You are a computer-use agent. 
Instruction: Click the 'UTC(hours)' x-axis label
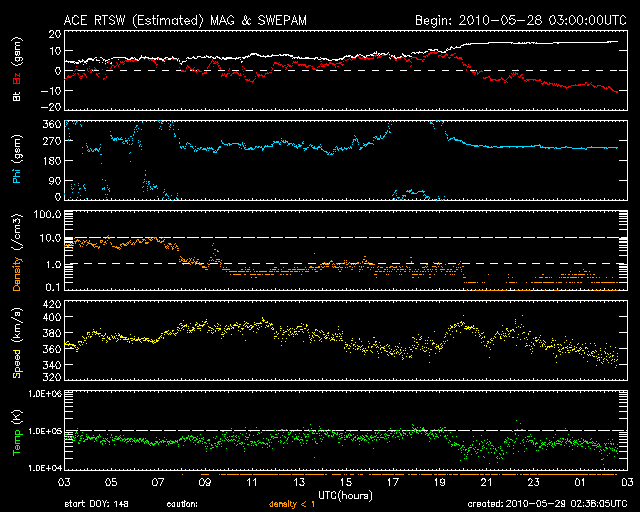click(345, 496)
